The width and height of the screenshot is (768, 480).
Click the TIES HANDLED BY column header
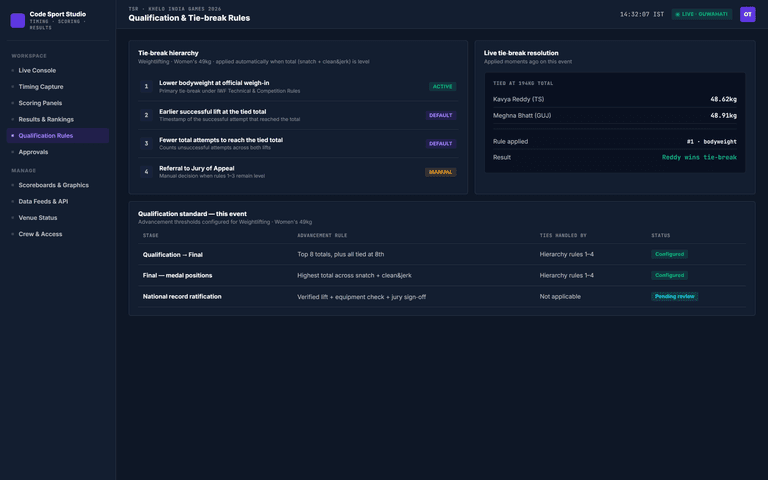[x=563, y=236]
